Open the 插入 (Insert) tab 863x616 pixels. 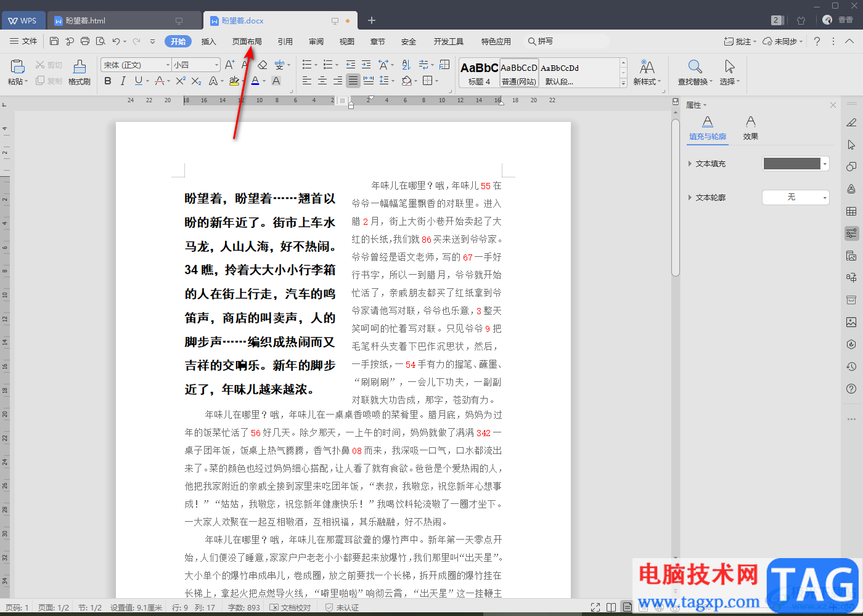(209, 41)
